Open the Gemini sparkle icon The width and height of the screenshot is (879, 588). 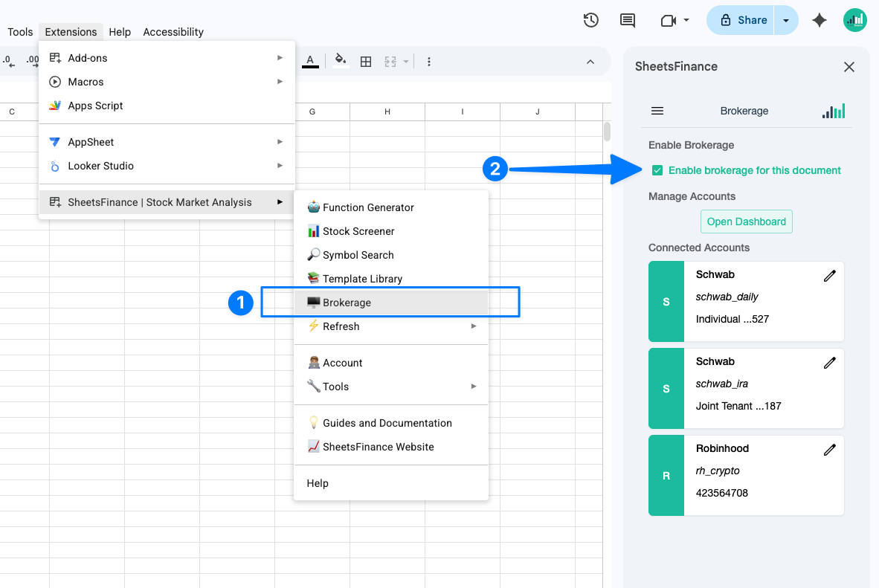click(x=819, y=20)
